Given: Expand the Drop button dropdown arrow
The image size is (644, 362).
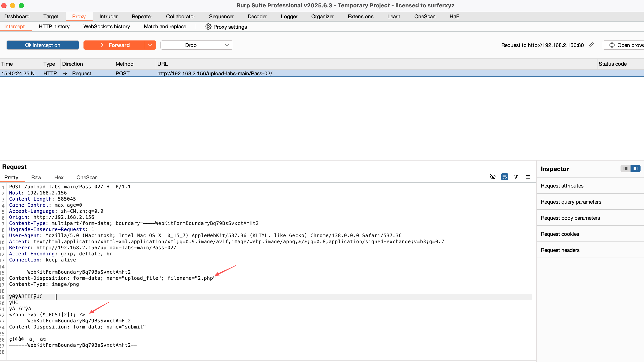Looking at the screenshot, I should pos(227,45).
